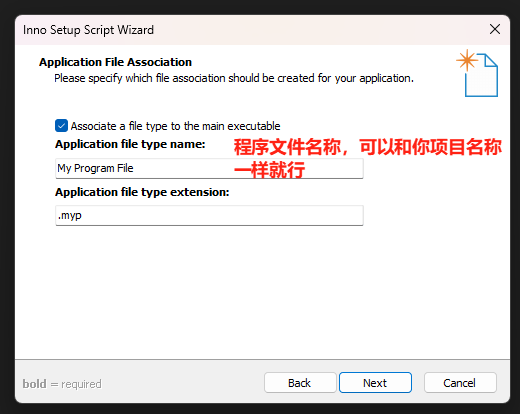This screenshot has width=520, height=414.
Task: Click the Application file type name field
Action: point(209,168)
